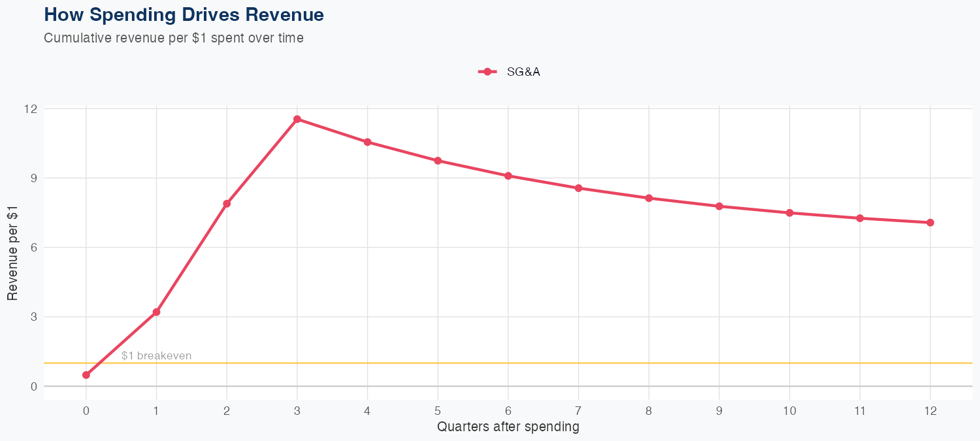Click the peak data point at quarter 3
This screenshot has width=980, height=441.
tap(297, 119)
